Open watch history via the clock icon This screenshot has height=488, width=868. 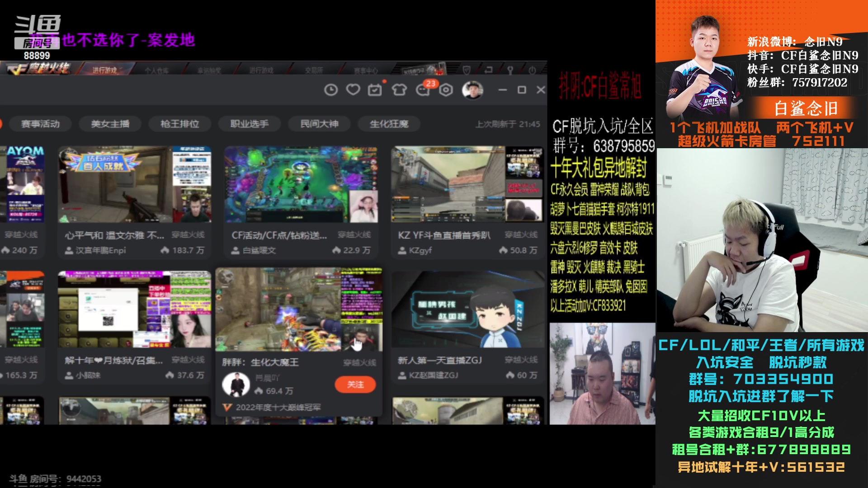331,89
